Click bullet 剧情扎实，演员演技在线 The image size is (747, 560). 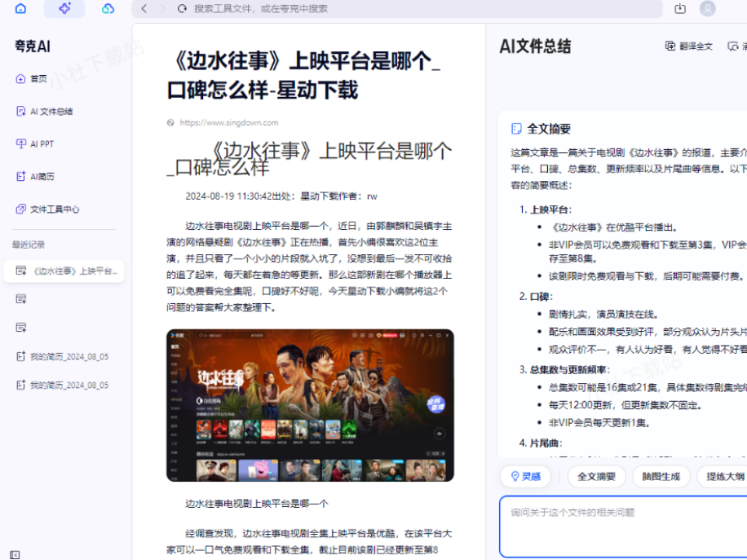click(x=603, y=315)
